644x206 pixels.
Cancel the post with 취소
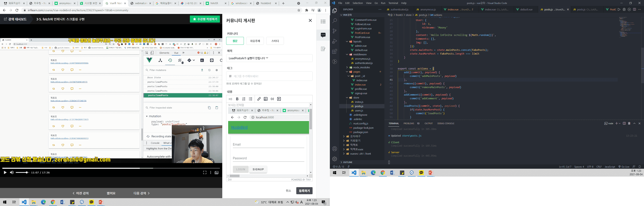coord(288,191)
